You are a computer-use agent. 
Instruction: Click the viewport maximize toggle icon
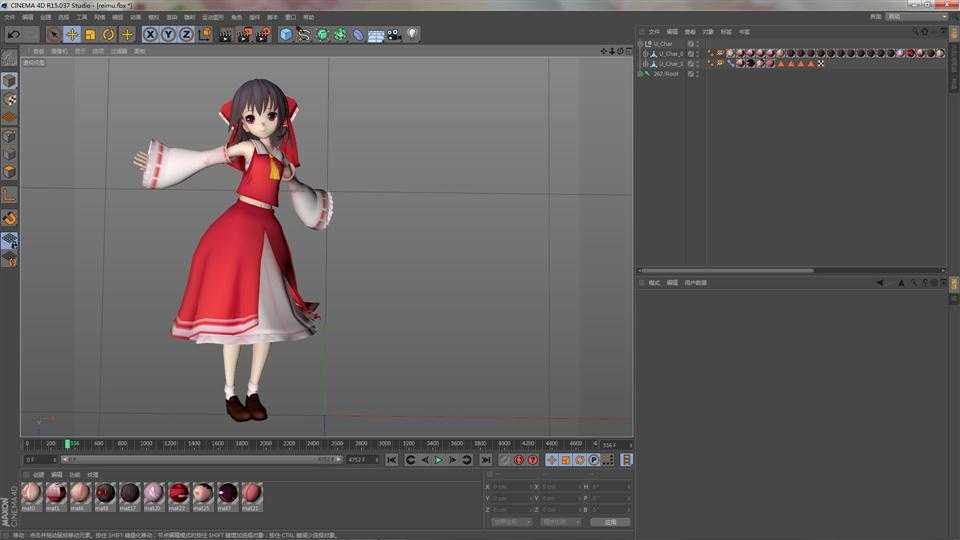629,51
